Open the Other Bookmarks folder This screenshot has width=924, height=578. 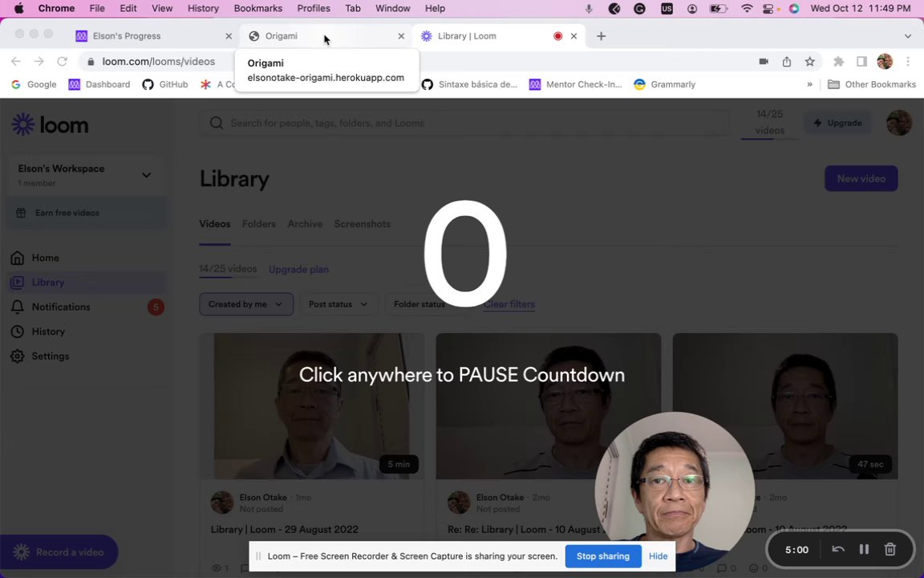point(872,84)
